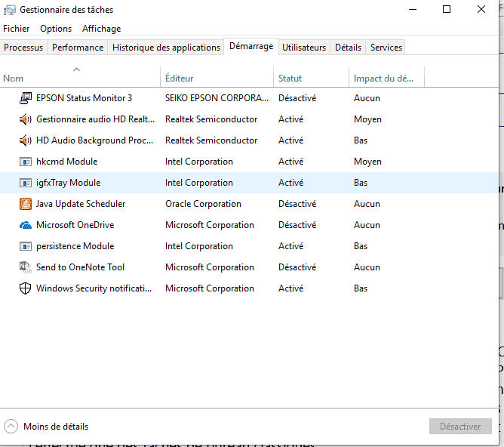Switch to the Performance tab
Viewport: 504px width, 447px height.
tap(78, 48)
